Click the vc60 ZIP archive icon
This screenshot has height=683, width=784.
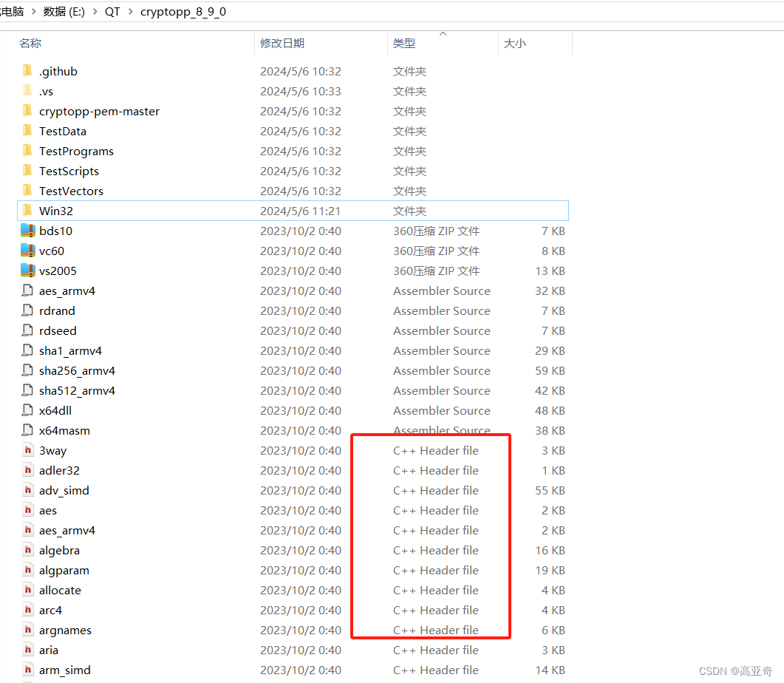coord(28,251)
